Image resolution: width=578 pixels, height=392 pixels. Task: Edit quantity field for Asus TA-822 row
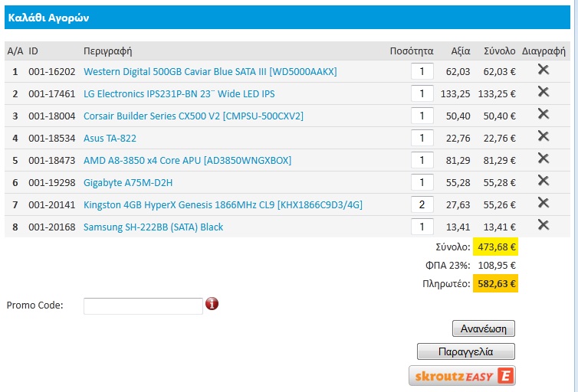[x=422, y=138]
